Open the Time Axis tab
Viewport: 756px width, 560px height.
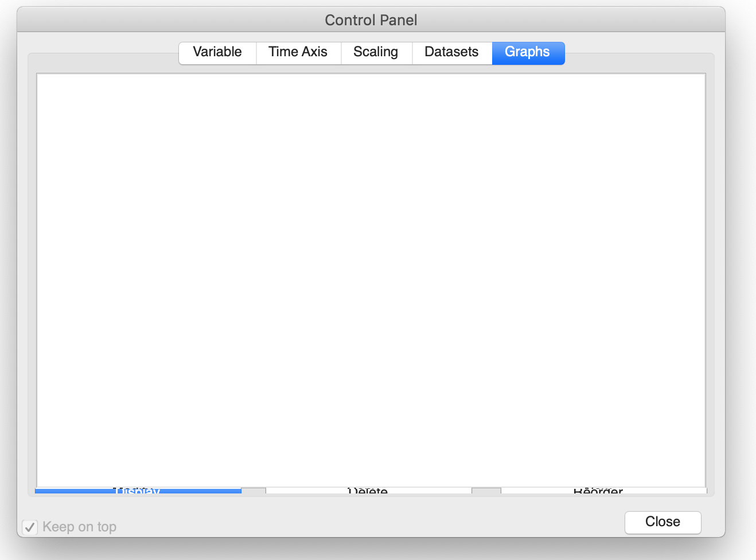point(298,52)
